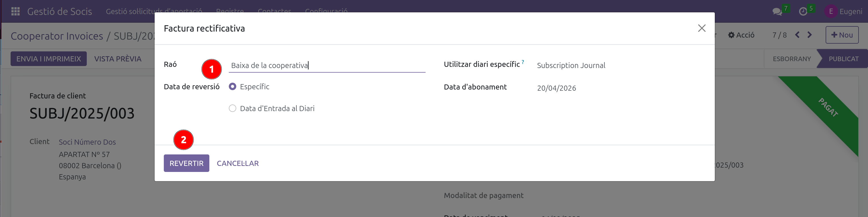Go to next record with right arrow
The height and width of the screenshot is (217, 868).
(810, 35)
